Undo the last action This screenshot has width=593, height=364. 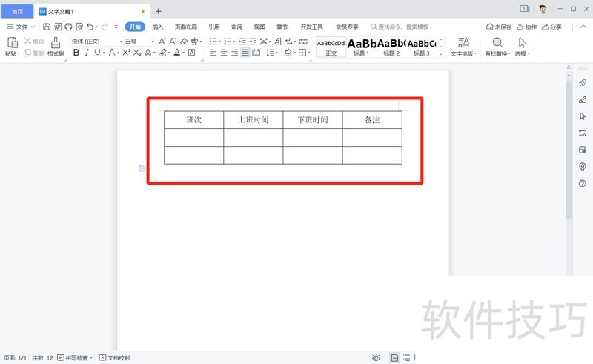[90, 27]
